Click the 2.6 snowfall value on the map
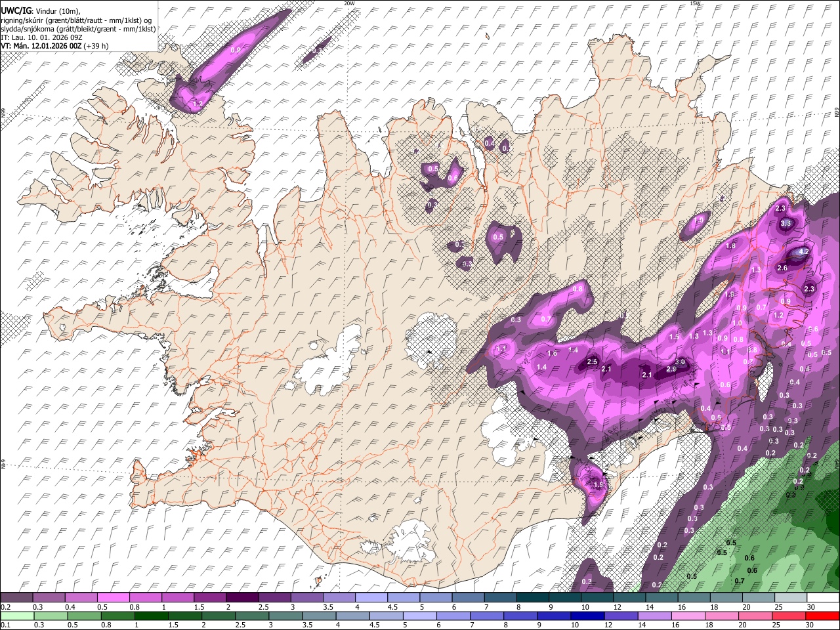 click(782, 268)
